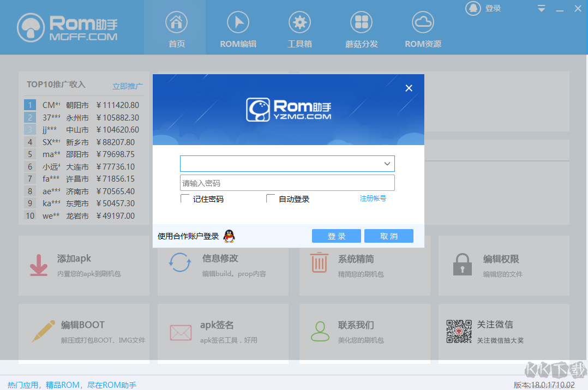Viewport: 588px width, 390px height.
Task: Select the 编辑BOOT title text
Action: [83, 325]
